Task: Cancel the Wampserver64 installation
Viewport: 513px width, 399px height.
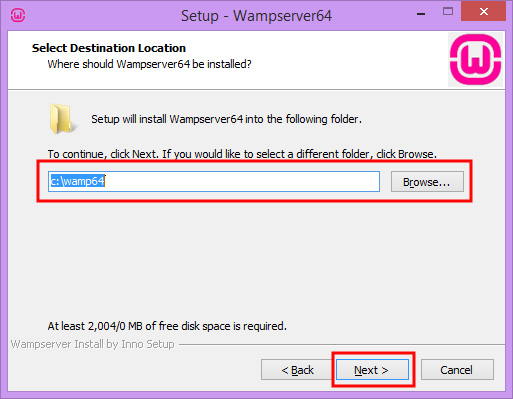Action: click(457, 370)
